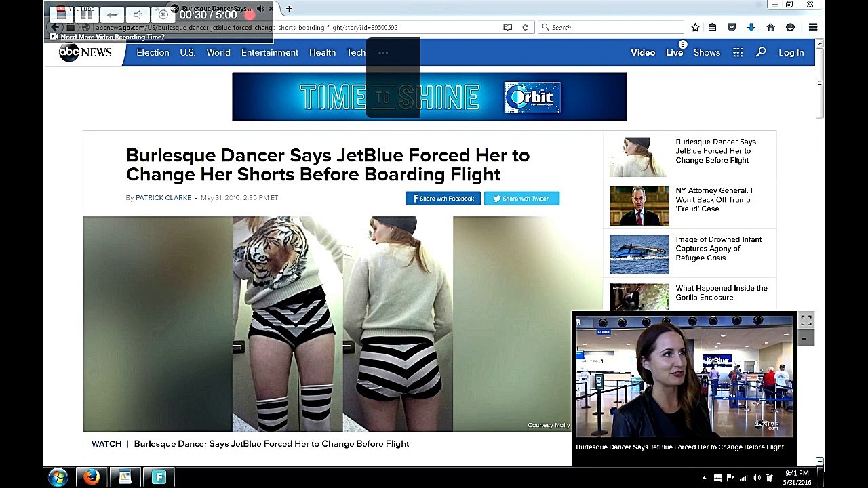Image resolution: width=868 pixels, height=488 pixels.
Task: Expand the more sections ellipsis
Action: tap(383, 52)
